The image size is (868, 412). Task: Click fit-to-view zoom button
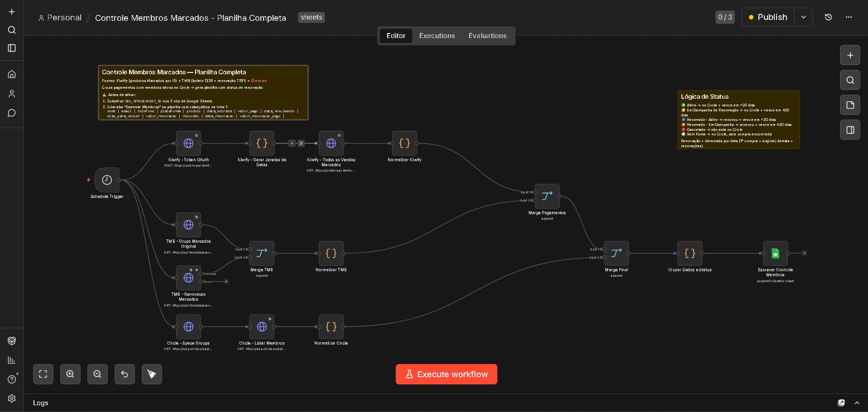coord(43,374)
